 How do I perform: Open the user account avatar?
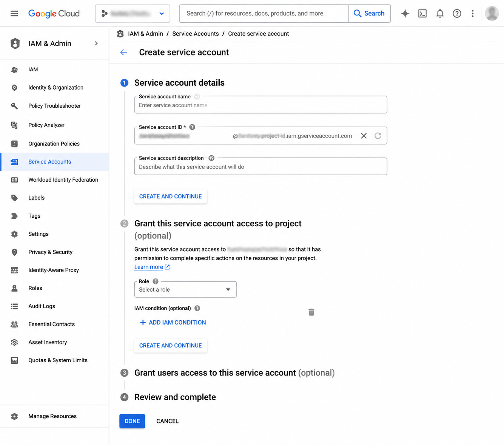[x=492, y=13]
